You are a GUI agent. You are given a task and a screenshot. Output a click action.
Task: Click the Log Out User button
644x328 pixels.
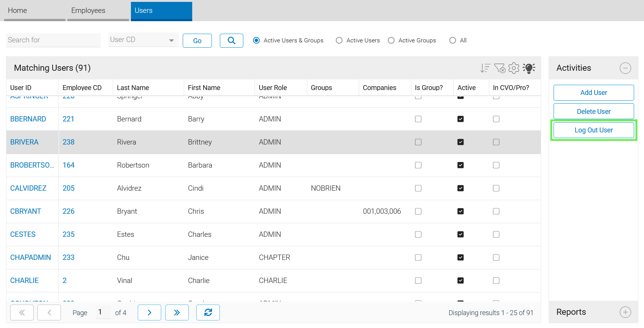click(593, 130)
